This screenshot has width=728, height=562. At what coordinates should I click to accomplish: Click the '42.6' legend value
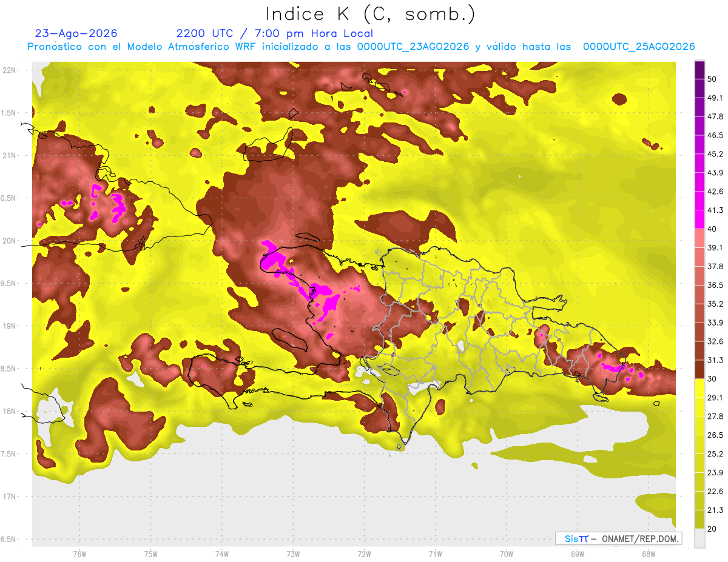[715, 192]
